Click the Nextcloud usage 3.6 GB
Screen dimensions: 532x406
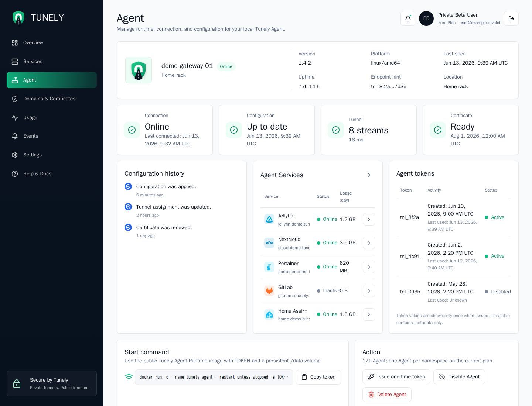pyautogui.click(x=348, y=243)
